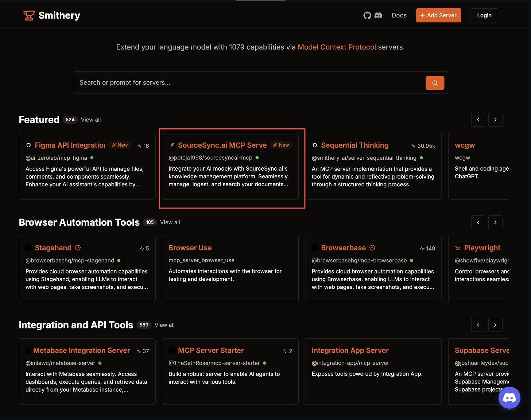Viewport: 531px width, 420px height.
Task: Click the Login button
Action: (484, 15)
